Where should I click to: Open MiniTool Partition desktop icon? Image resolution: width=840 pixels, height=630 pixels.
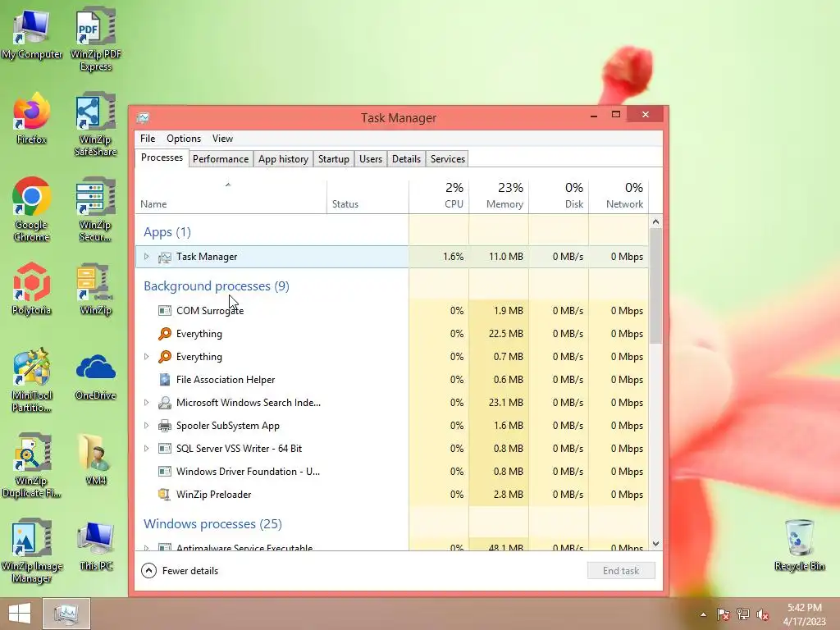[x=32, y=380]
